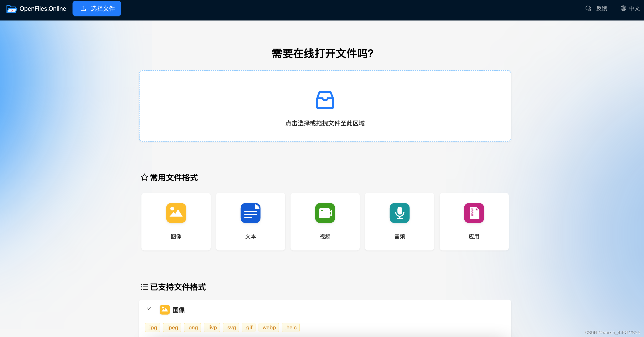
Task: Click the .jpg format tag
Action: point(152,327)
